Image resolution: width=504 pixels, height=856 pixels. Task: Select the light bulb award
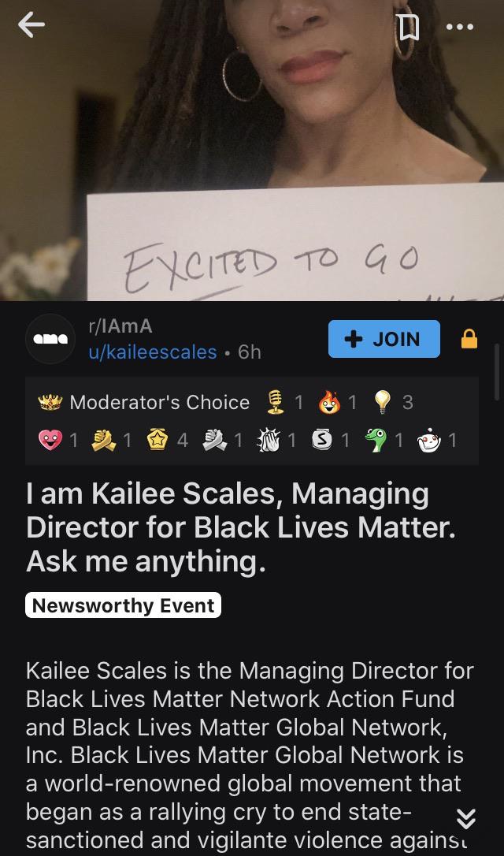384,402
